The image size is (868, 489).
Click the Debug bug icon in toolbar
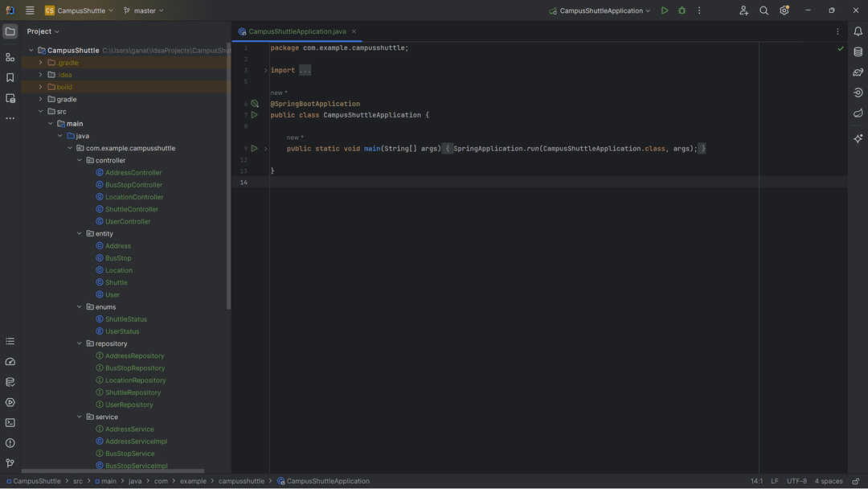pyautogui.click(x=682, y=10)
